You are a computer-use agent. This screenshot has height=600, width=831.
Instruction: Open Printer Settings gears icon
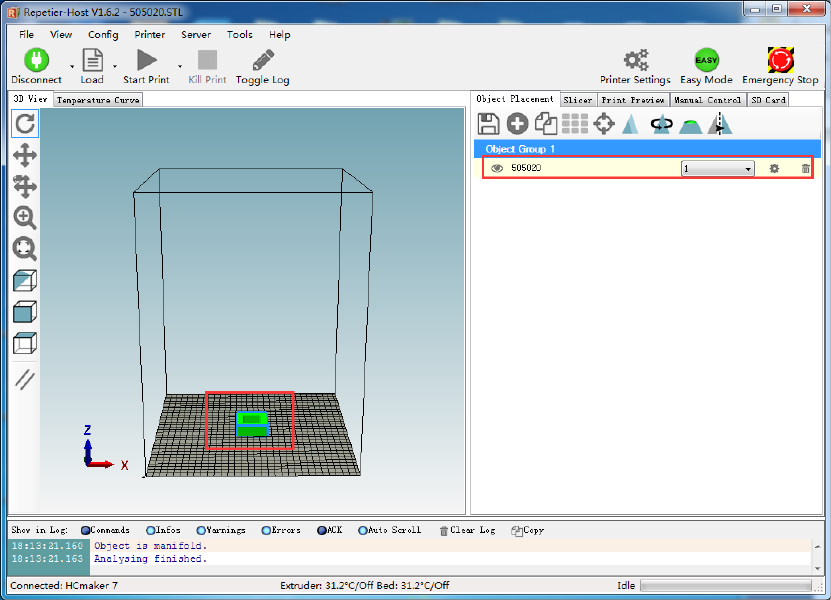(635, 60)
